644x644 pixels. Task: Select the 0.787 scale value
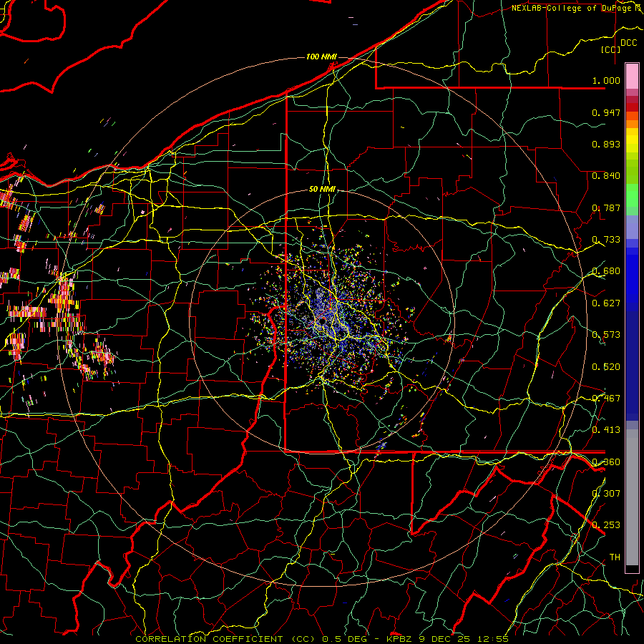(606, 208)
